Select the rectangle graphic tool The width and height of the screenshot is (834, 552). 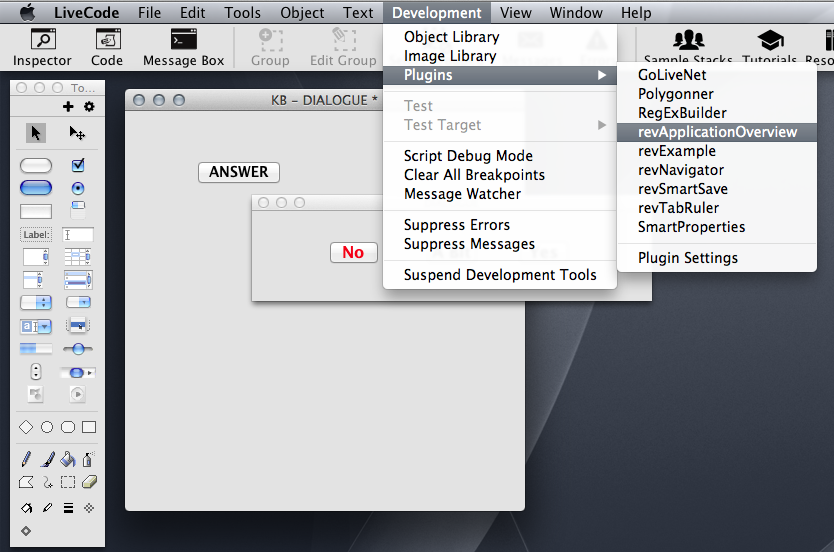click(89, 427)
